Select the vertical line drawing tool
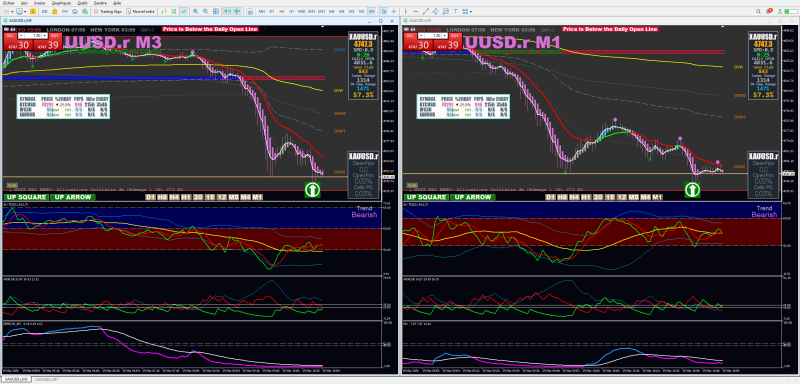Viewport: 800px width, 384px height. click(x=406, y=11)
